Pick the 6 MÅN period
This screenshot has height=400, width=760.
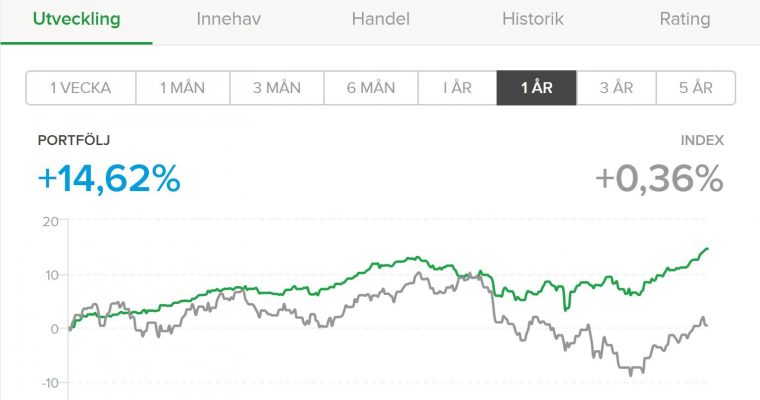point(371,88)
